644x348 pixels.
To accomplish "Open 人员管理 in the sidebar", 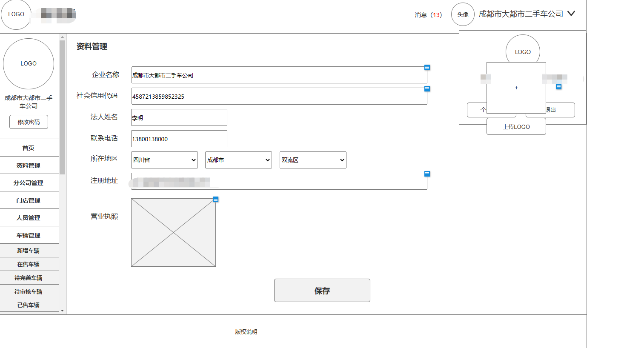I will coord(29,217).
